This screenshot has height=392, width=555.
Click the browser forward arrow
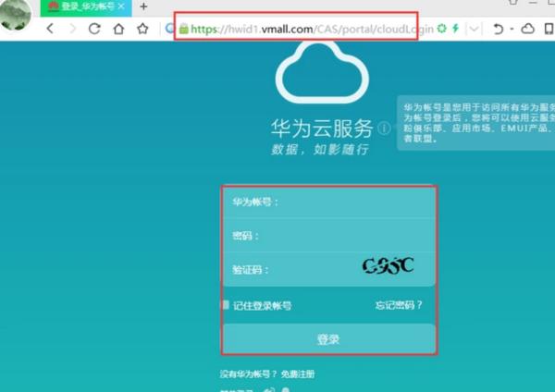coord(72,29)
